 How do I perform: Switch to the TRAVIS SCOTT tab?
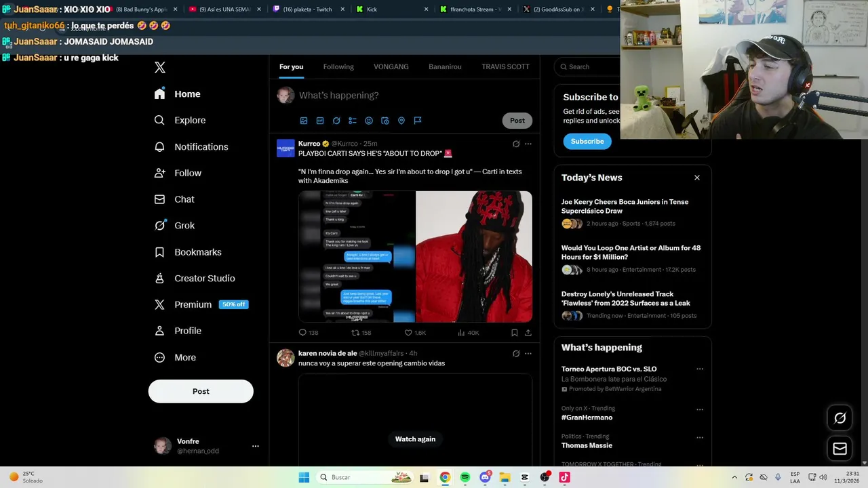coord(505,66)
